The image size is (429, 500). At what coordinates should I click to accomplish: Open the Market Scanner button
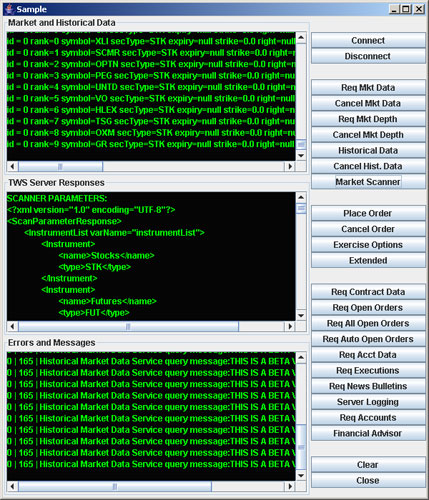pyautogui.click(x=368, y=182)
